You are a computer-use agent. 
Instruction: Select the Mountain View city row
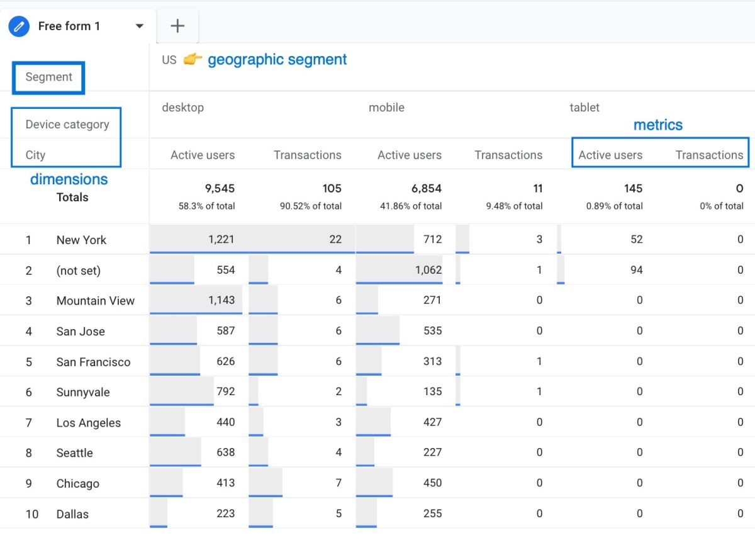95,301
